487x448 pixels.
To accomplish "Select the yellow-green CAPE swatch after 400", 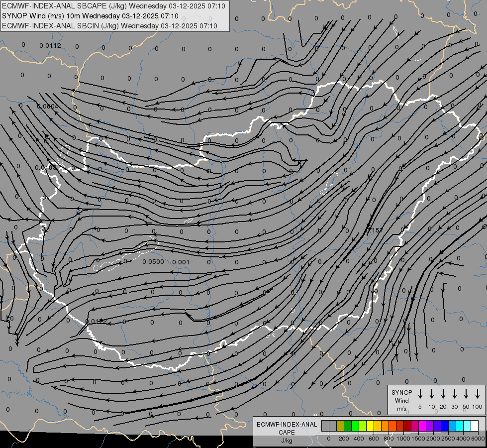I will [363, 426].
